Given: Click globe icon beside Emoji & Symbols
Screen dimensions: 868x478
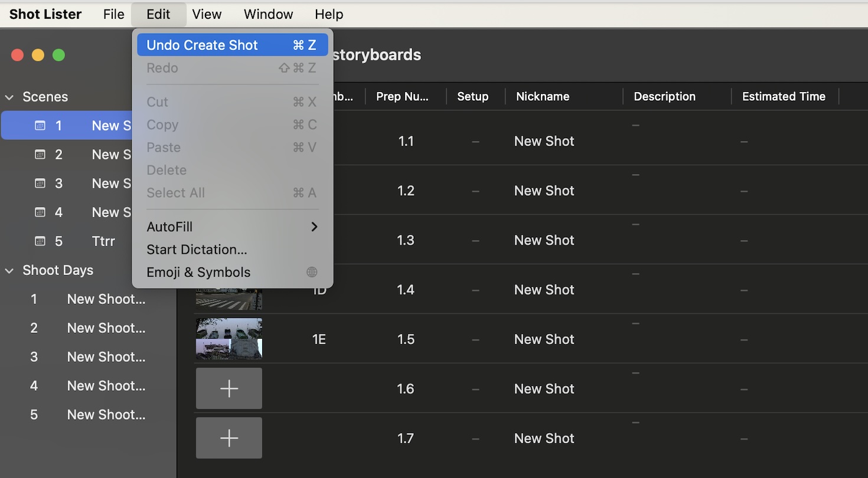Looking at the screenshot, I should pos(312,272).
